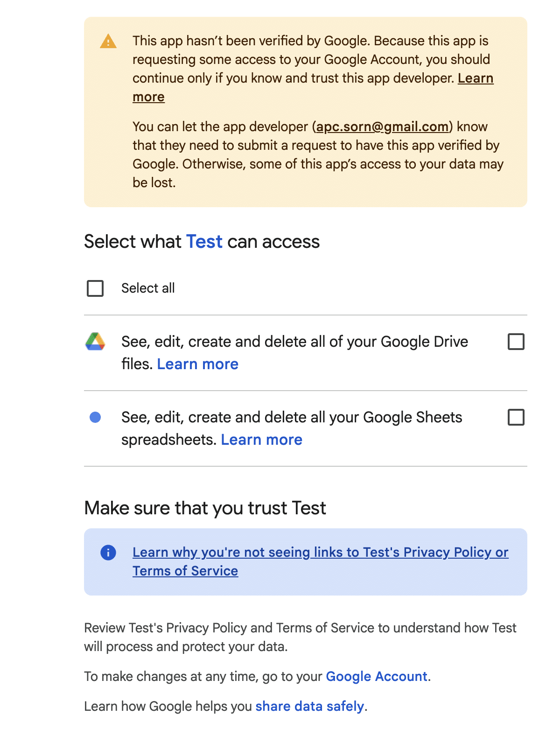560x743 pixels.
Task: Click the blue Test app name link
Action: [204, 242]
